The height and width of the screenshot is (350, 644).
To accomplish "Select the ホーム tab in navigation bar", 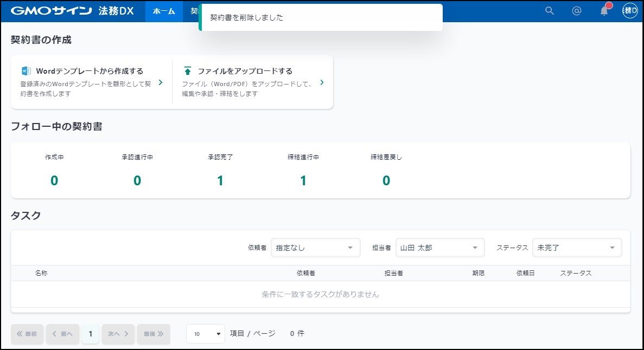I will click(164, 11).
